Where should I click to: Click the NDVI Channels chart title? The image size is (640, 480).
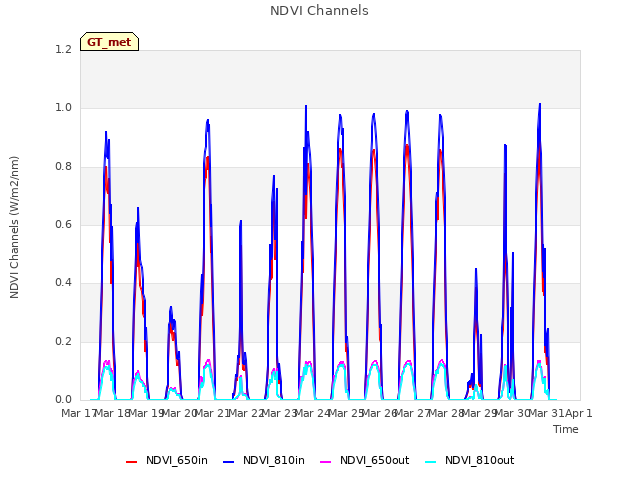[x=319, y=11]
